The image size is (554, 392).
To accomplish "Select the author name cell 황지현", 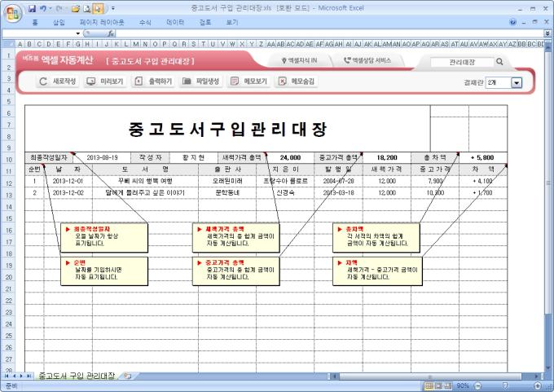I will point(193,157).
